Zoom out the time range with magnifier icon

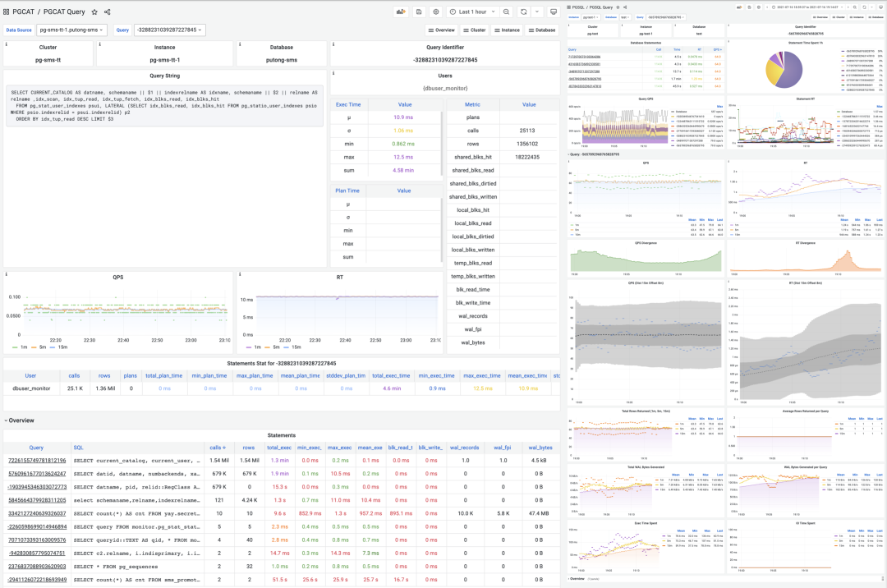pos(505,11)
